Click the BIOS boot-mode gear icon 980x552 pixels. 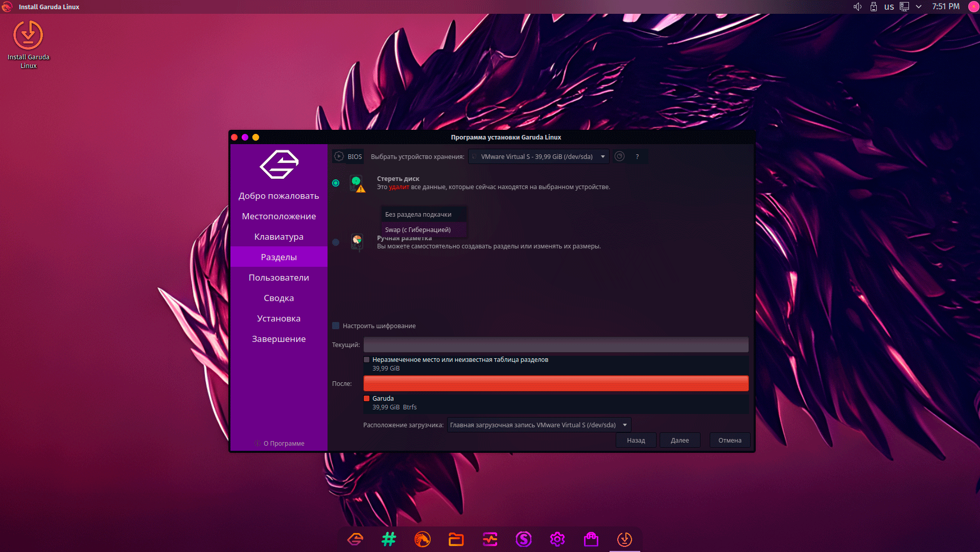[339, 156]
